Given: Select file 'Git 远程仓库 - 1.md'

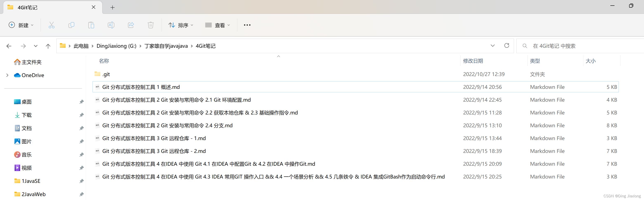Looking at the screenshot, I should (154, 138).
